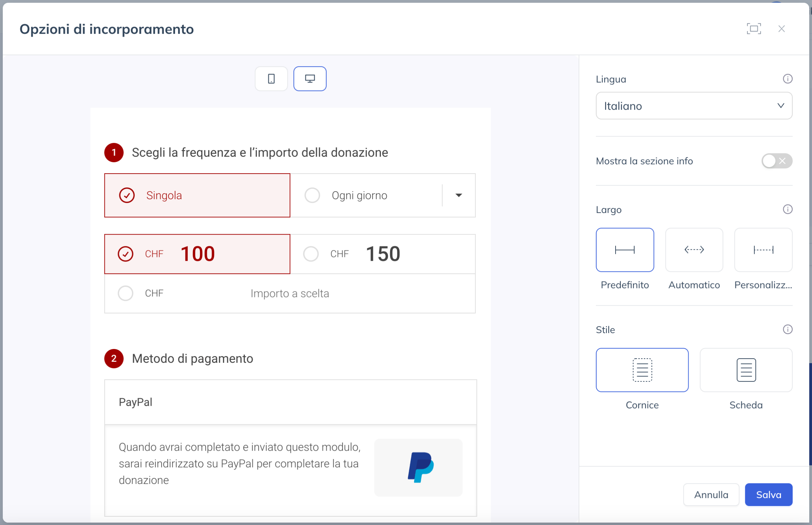812x525 pixels.
Task: Choose Cornice style option
Action: 642,370
